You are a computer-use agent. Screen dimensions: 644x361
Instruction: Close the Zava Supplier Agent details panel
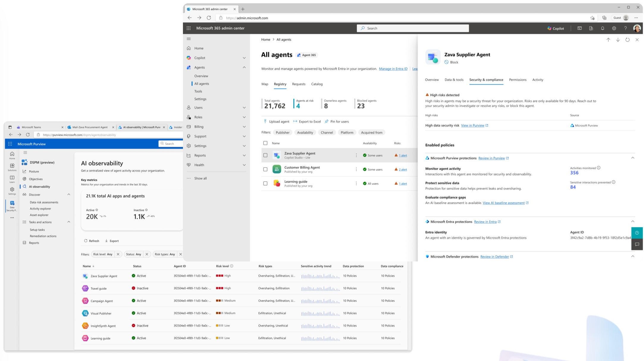637,40
